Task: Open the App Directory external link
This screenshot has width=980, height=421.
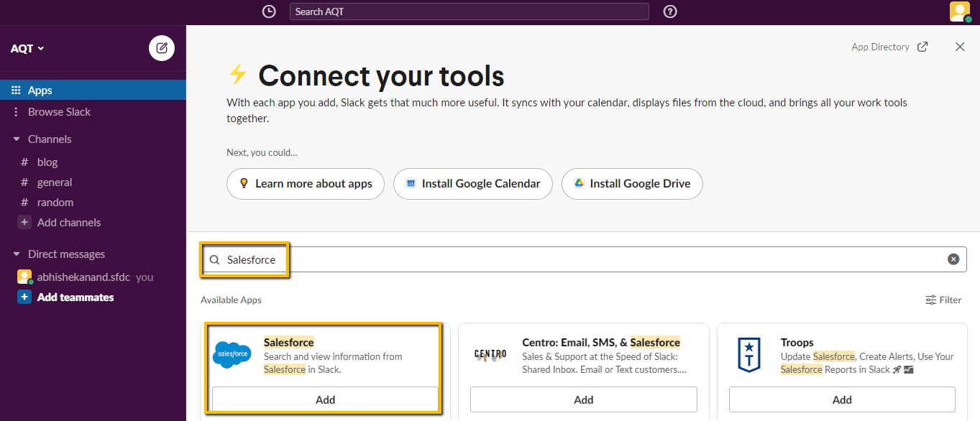Action: (889, 47)
